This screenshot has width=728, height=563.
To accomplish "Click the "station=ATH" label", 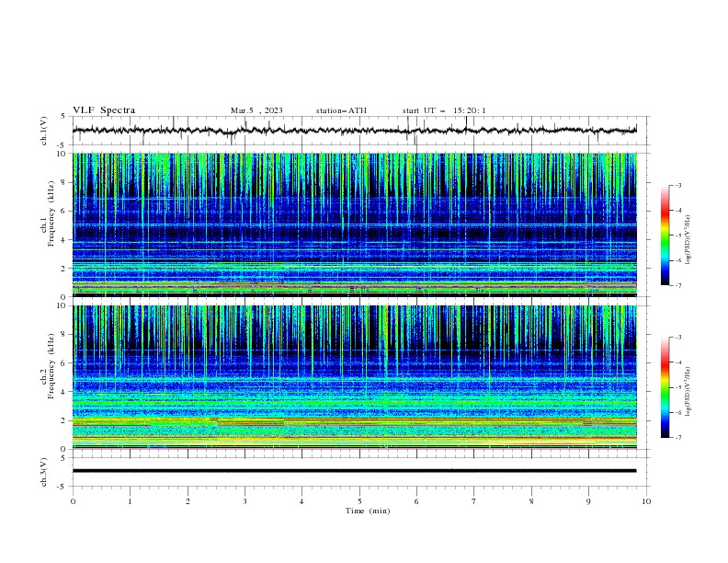I will click(341, 110).
